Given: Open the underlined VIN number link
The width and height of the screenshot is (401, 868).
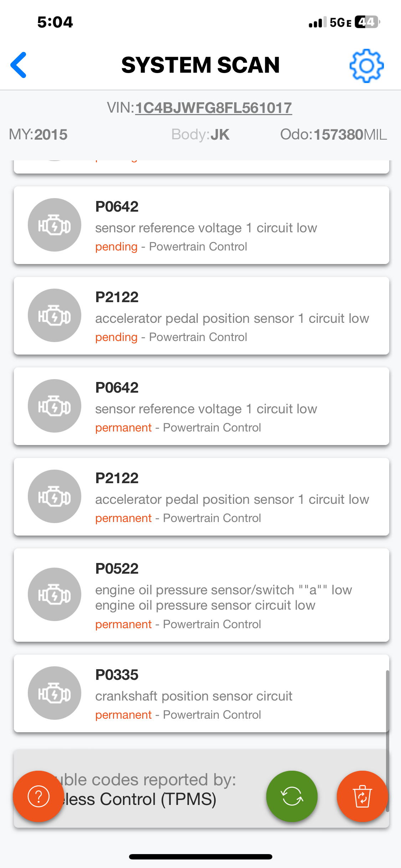Looking at the screenshot, I should 214,108.
